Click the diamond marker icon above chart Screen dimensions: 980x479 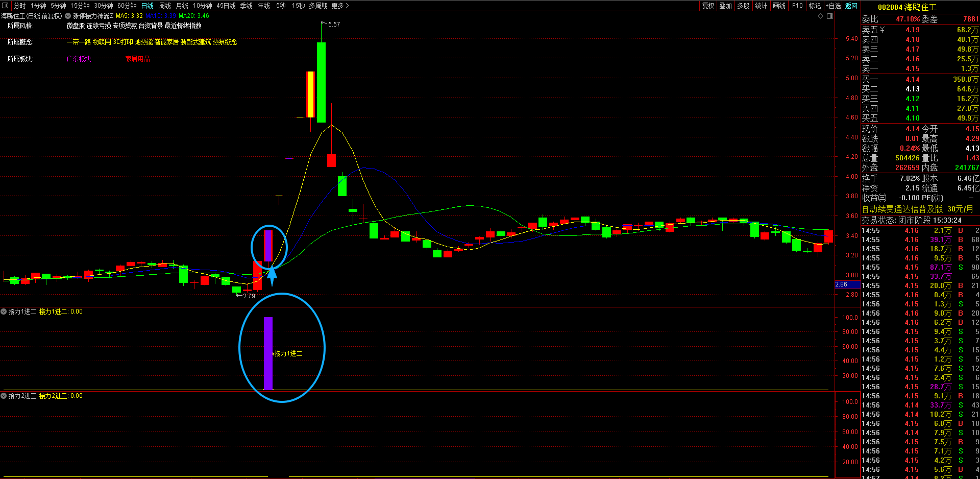tap(821, 16)
